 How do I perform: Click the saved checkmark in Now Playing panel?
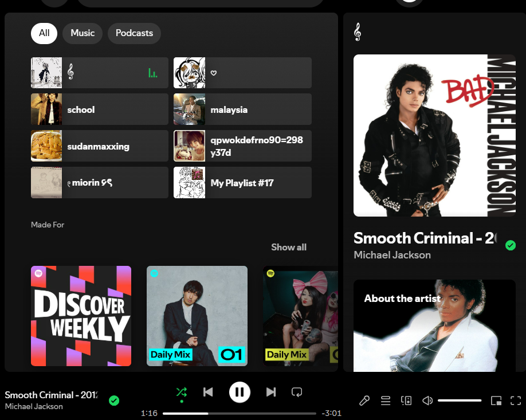tap(511, 245)
